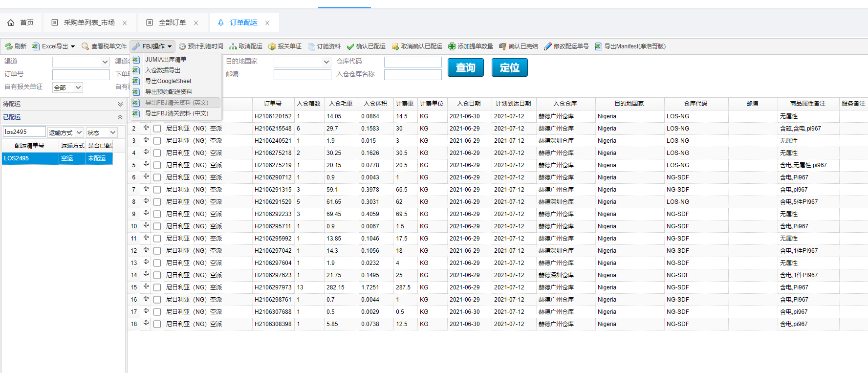Click the 添加提单数量 plus icon
868x373 pixels.
(x=452, y=46)
